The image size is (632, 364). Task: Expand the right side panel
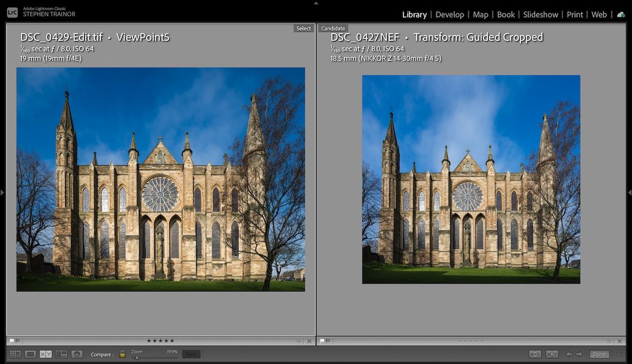(630, 193)
